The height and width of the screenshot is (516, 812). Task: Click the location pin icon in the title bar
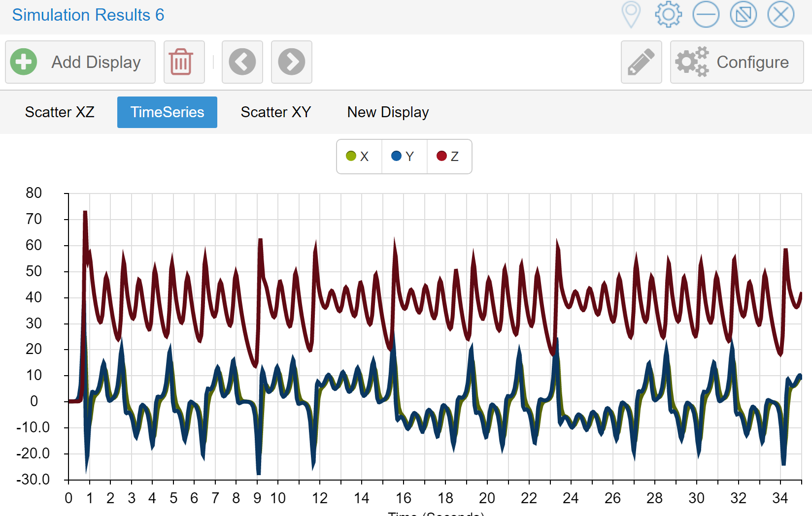(x=631, y=14)
